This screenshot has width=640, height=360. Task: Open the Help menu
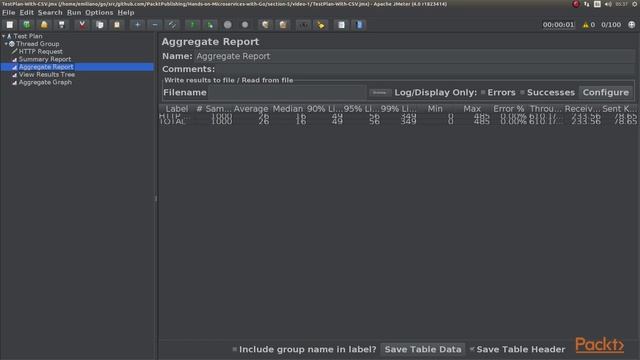[x=126, y=13]
